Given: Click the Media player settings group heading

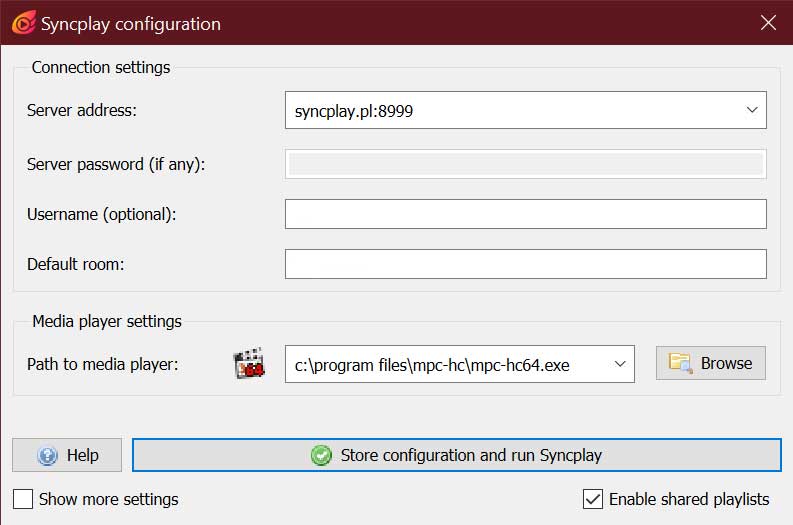Looking at the screenshot, I should pos(107,322).
